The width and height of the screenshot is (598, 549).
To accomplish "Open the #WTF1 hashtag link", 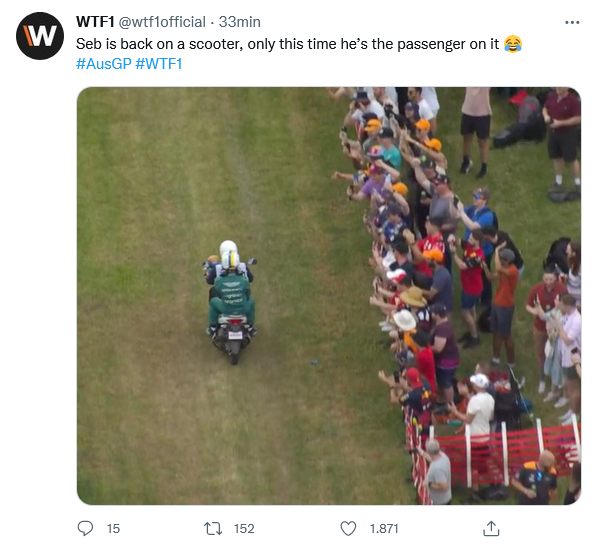I will (159, 64).
